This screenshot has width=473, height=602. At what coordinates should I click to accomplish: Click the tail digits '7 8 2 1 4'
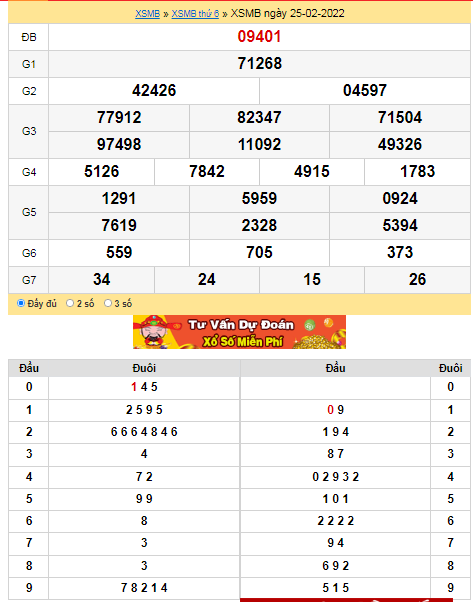coord(144,588)
